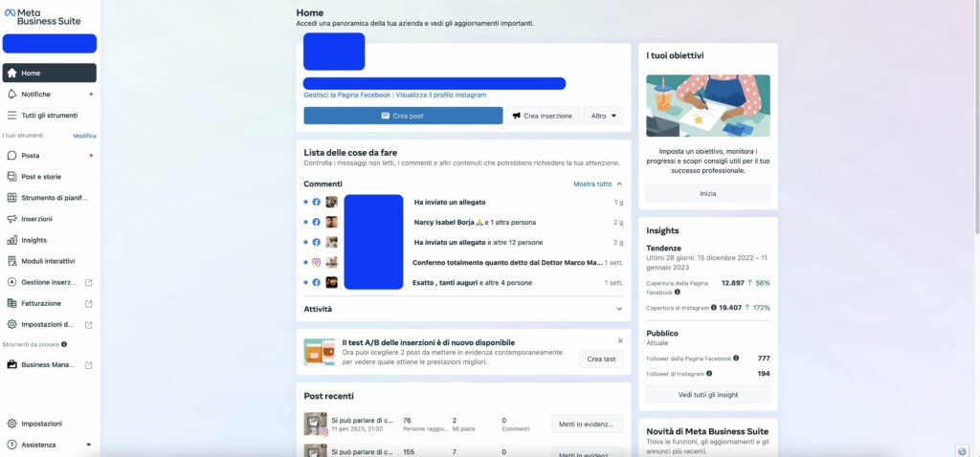Click the 12.897 Facebook reach value
Image resolution: width=980 pixels, height=457 pixels.
(732, 283)
